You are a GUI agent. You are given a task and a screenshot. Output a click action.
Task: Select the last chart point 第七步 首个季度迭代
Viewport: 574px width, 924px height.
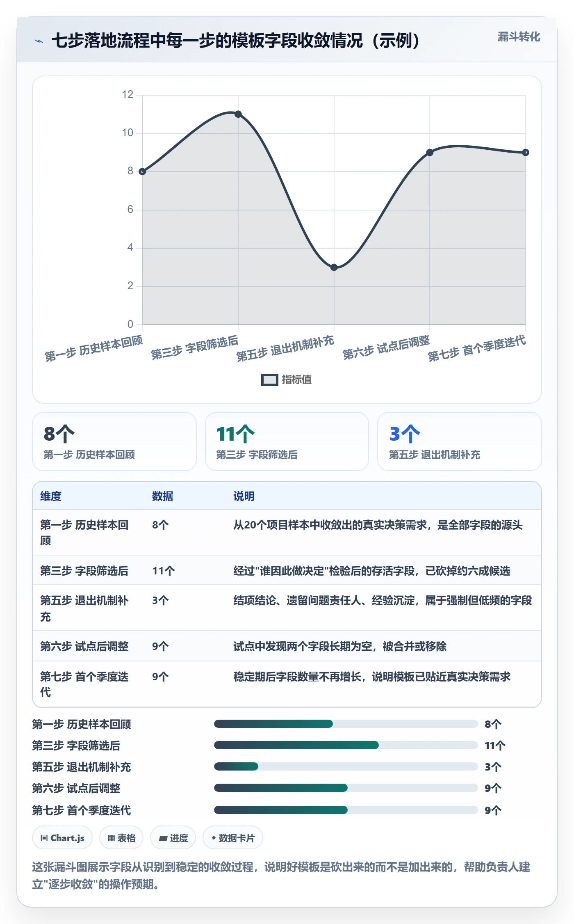point(526,152)
